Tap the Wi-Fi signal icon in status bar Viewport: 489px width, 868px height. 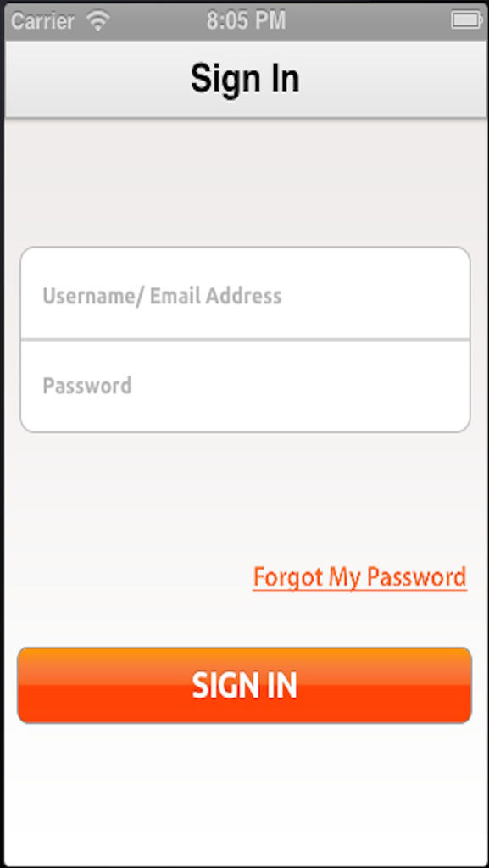pos(98,21)
